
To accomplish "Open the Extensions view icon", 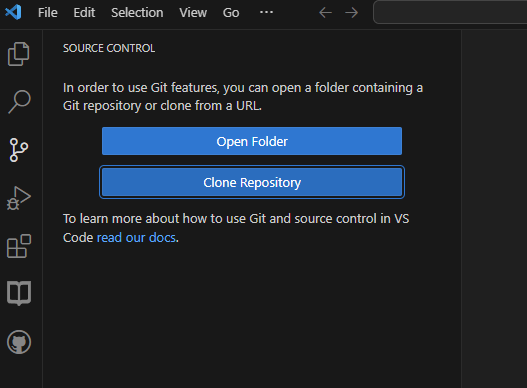I will (19, 246).
